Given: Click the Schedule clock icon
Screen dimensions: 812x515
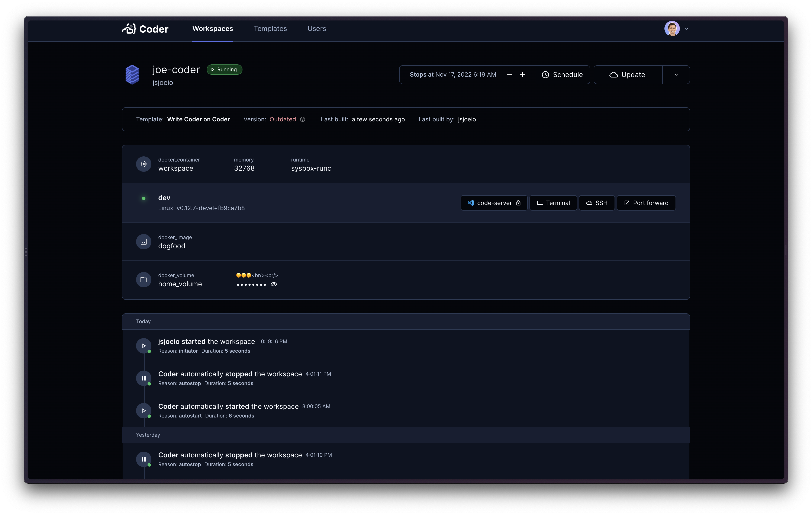Looking at the screenshot, I should [545, 75].
